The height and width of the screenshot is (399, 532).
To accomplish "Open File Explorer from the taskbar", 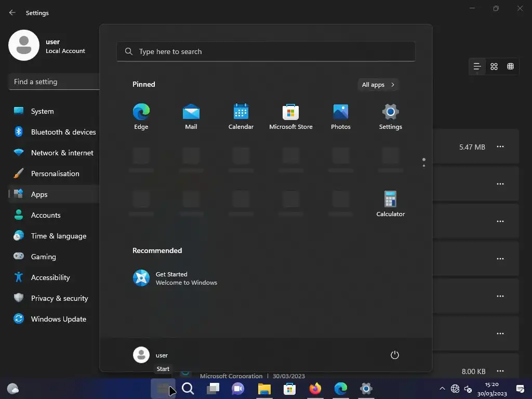I will [264, 389].
